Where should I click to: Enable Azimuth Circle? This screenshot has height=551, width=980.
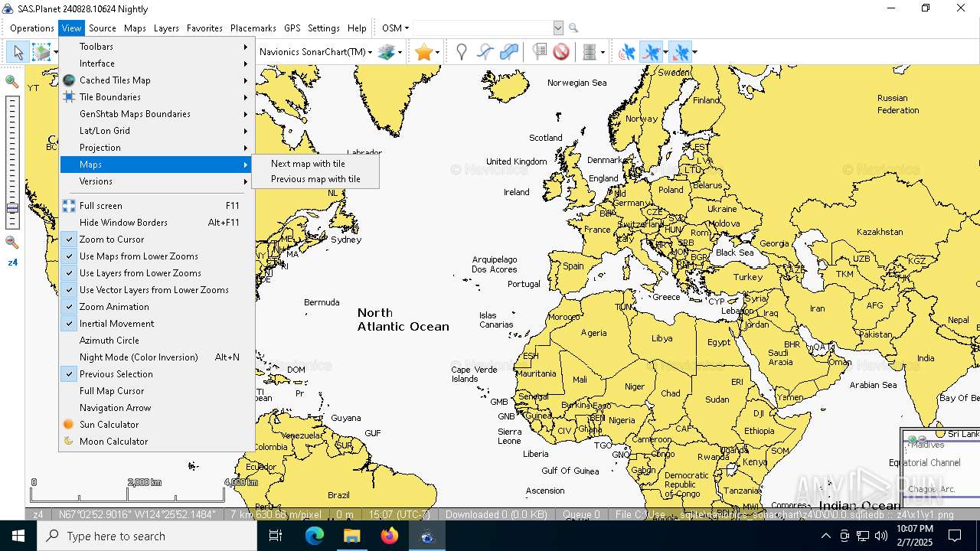coord(157,341)
